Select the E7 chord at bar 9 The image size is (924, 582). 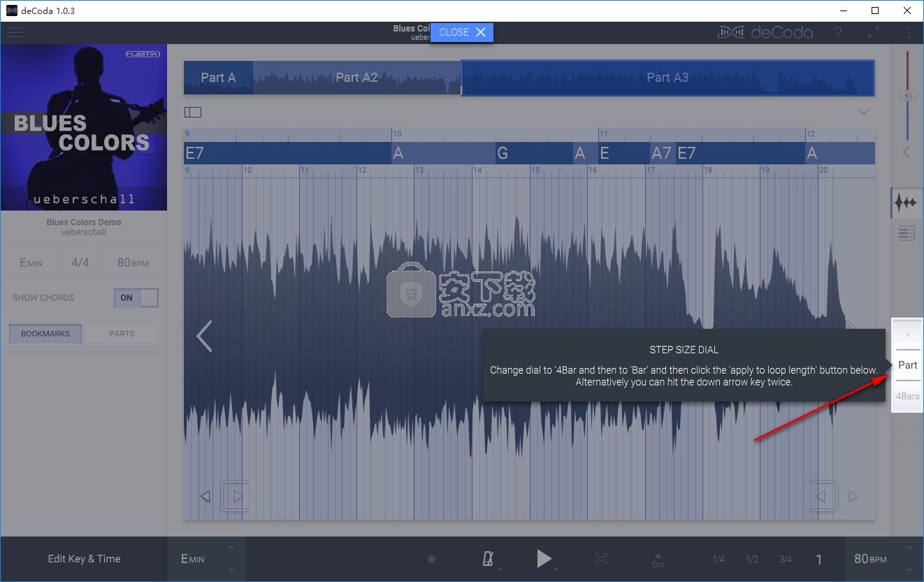pos(287,153)
